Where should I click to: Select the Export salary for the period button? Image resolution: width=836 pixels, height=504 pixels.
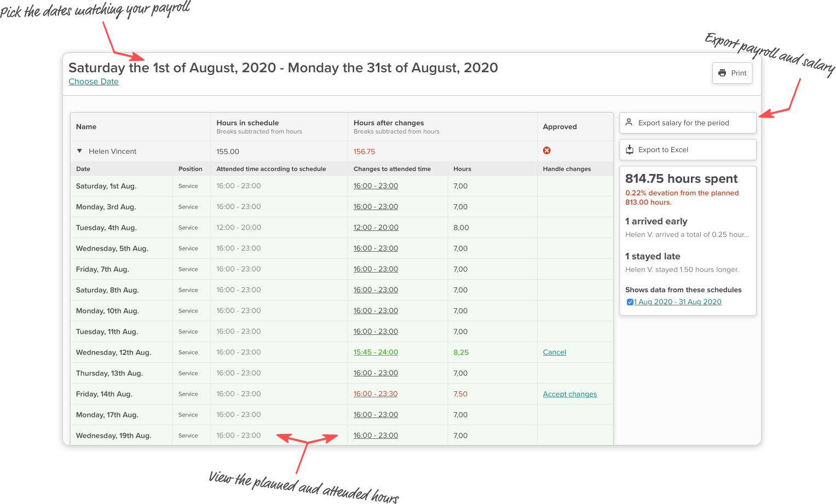tap(687, 123)
